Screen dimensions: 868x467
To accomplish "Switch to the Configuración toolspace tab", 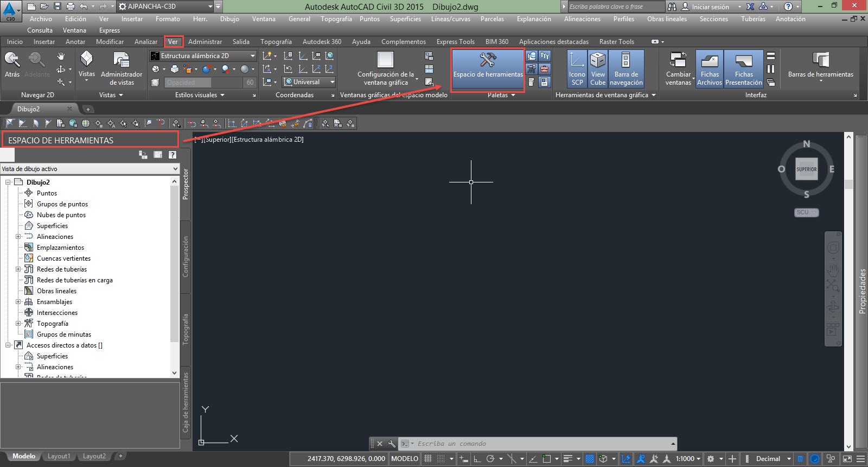I will [x=186, y=257].
